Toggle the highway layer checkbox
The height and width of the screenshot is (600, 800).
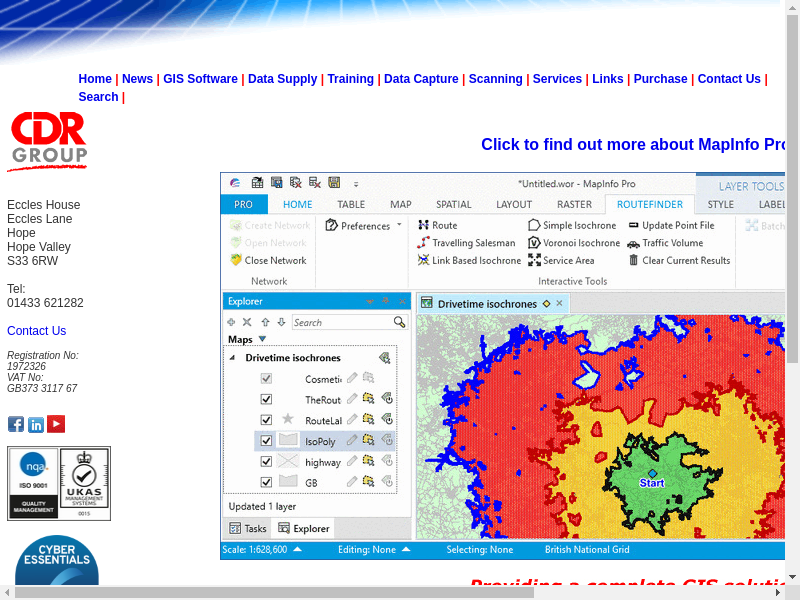pos(266,461)
